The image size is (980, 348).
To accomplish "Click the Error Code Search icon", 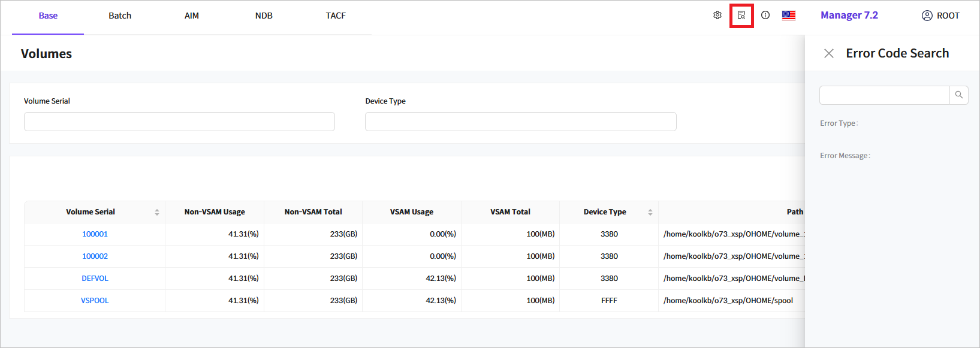I will click(x=741, y=16).
